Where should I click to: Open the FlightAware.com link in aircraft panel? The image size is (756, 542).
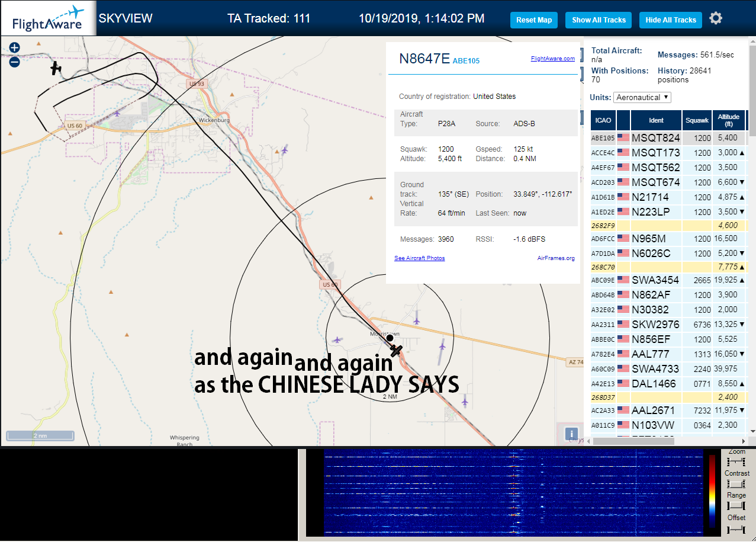[553, 59]
